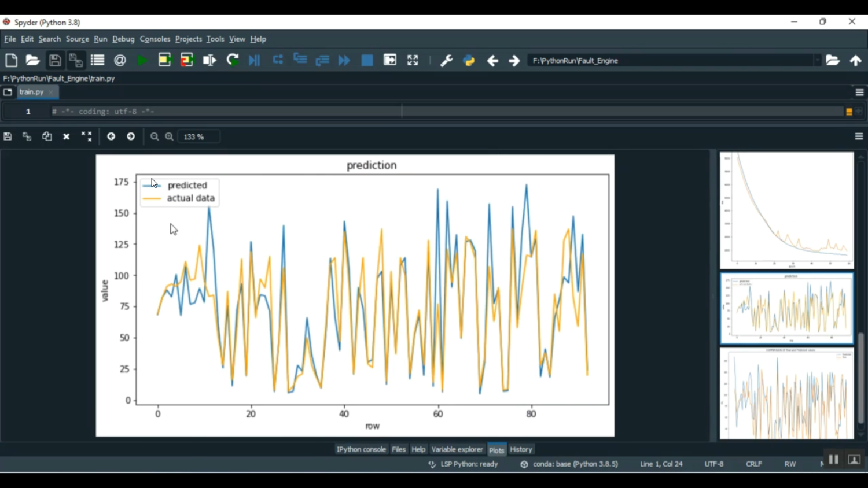Click conda base environment status
The height and width of the screenshot is (488, 868).
(569, 464)
